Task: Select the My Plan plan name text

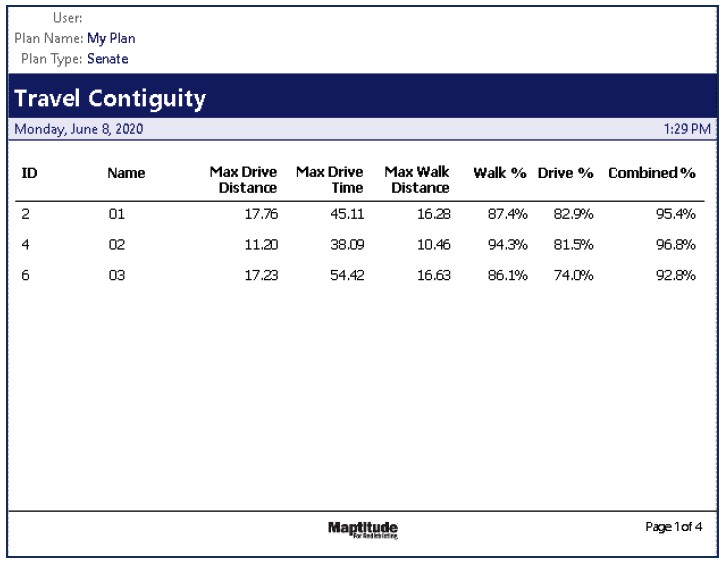Action: (111, 39)
